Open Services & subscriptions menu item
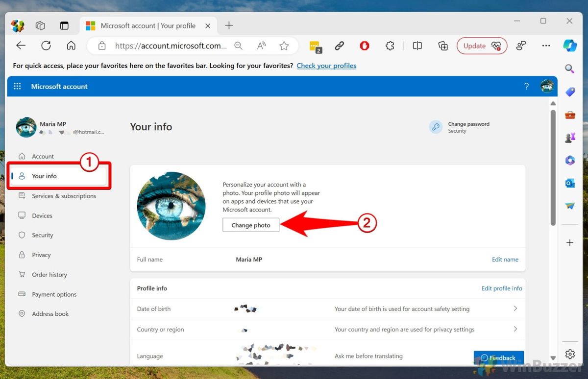This screenshot has height=379, width=588. 64,196
